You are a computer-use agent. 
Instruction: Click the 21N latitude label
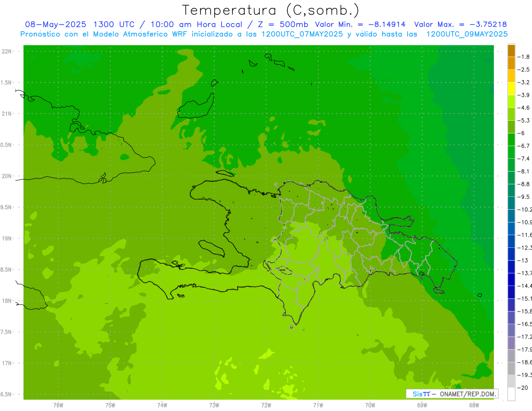[x=8, y=114]
